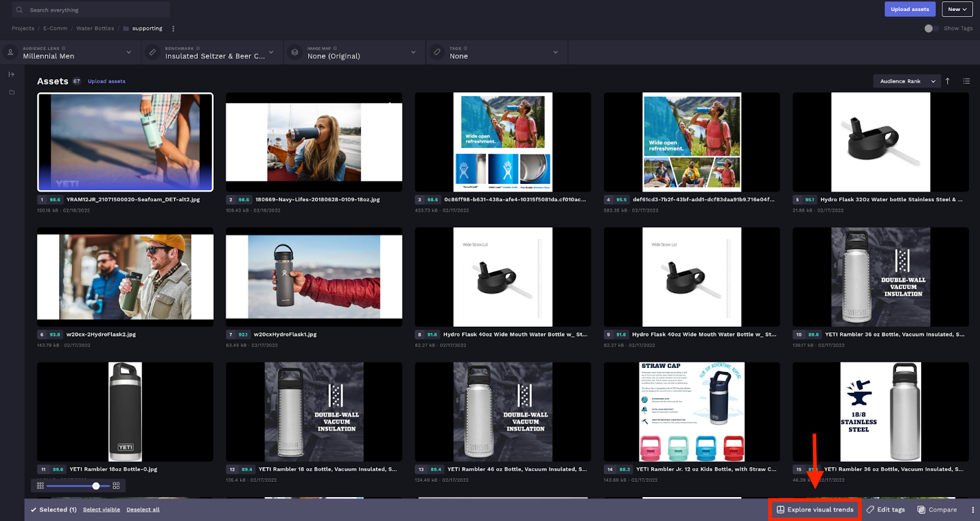Switch to list view layout

click(x=966, y=81)
